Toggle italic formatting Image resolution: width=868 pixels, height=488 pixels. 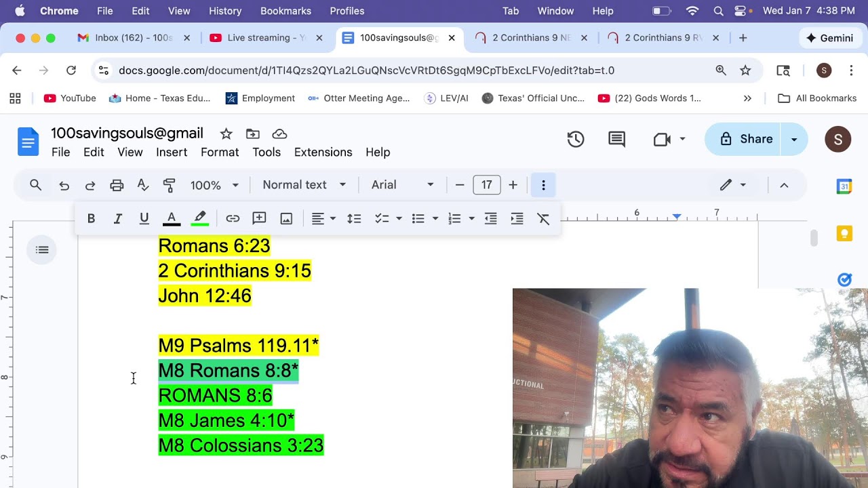click(117, 218)
